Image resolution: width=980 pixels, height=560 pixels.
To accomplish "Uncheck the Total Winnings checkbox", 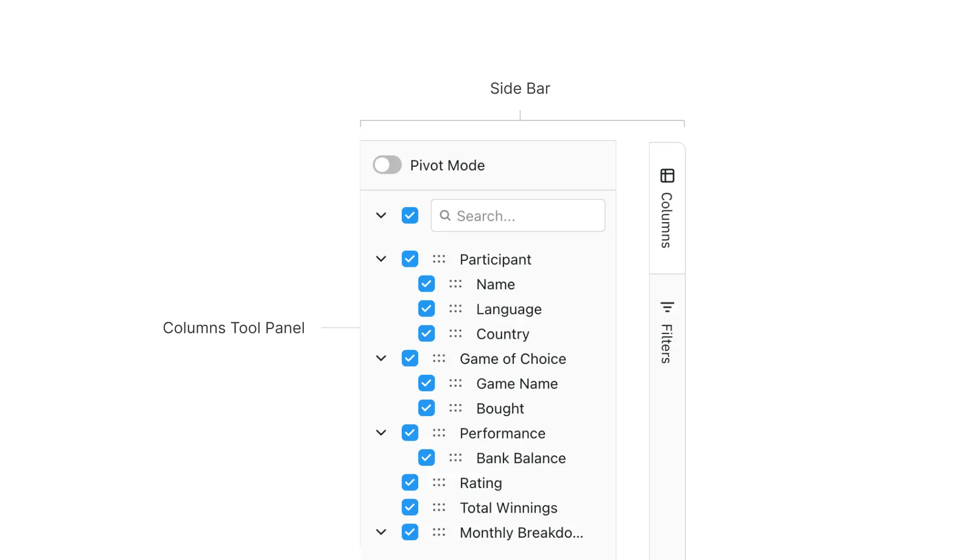I will pos(410,507).
